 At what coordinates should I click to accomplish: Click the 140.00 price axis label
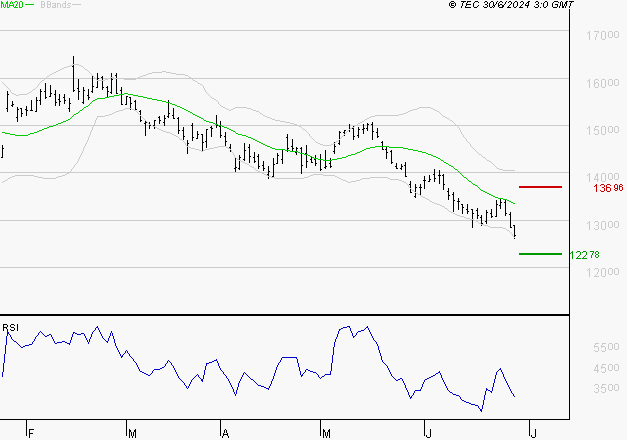point(603,177)
